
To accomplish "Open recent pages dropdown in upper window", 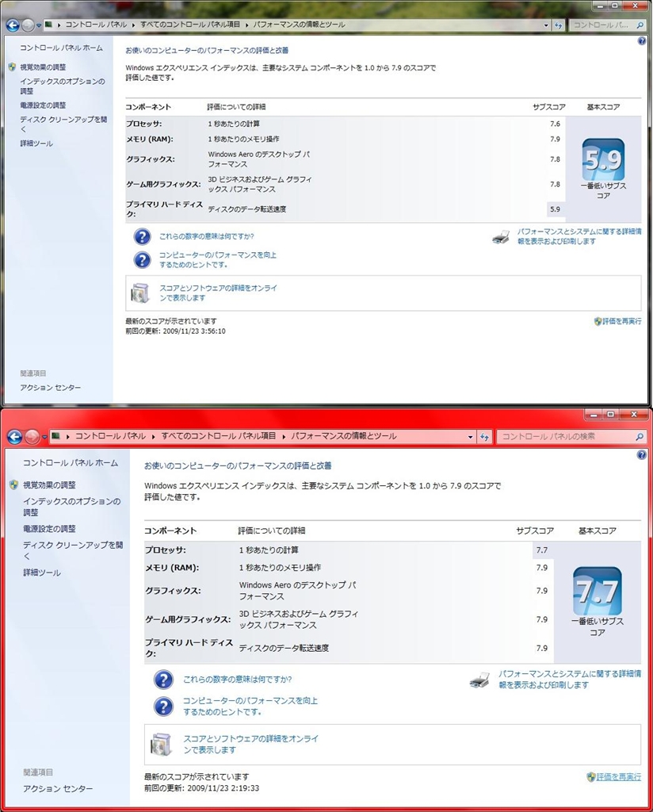I will tap(39, 25).
